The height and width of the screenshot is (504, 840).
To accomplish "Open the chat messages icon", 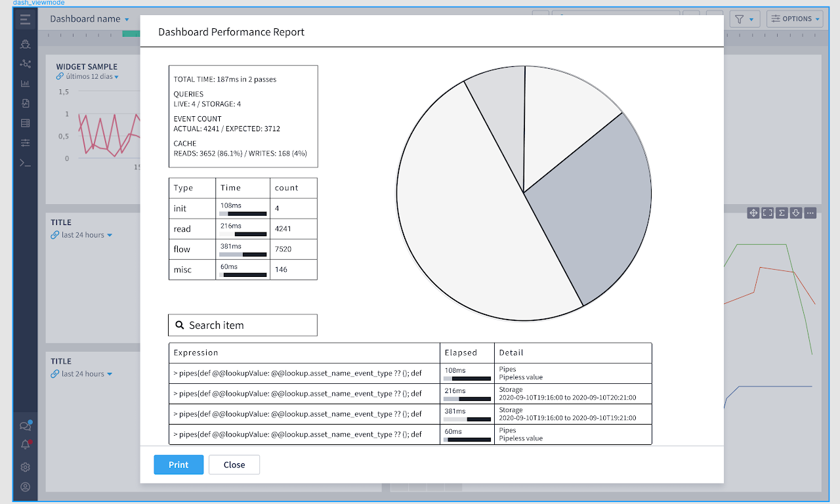I will click(x=25, y=427).
